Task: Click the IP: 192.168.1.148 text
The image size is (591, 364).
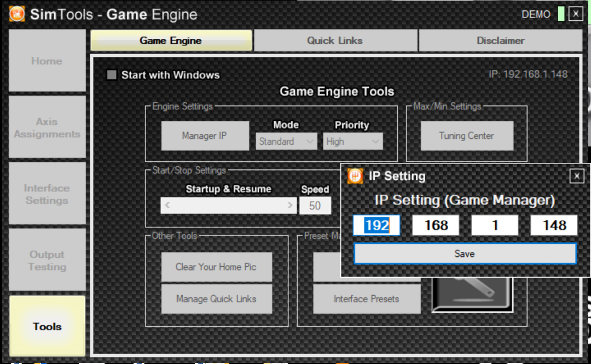Action: pyautogui.click(x=528, y=74)
